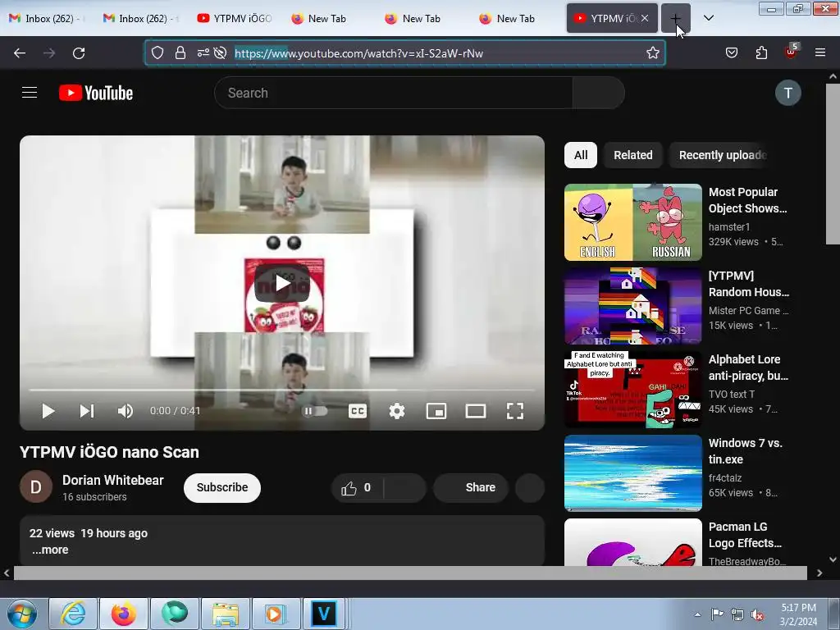Open the Dorian Whitebear channel name link
The width and height of the screenshot is (840, 630).
tap(113, 480)
